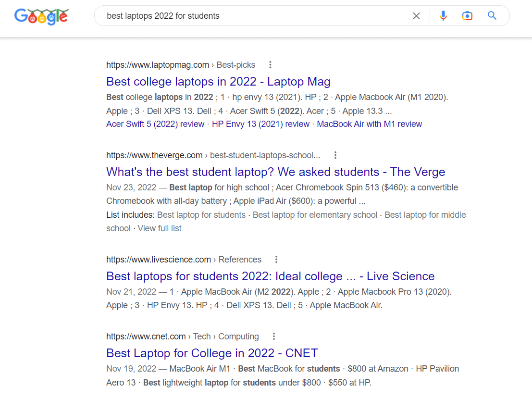Click the Best laptop for elementary school link

point(314,215)
